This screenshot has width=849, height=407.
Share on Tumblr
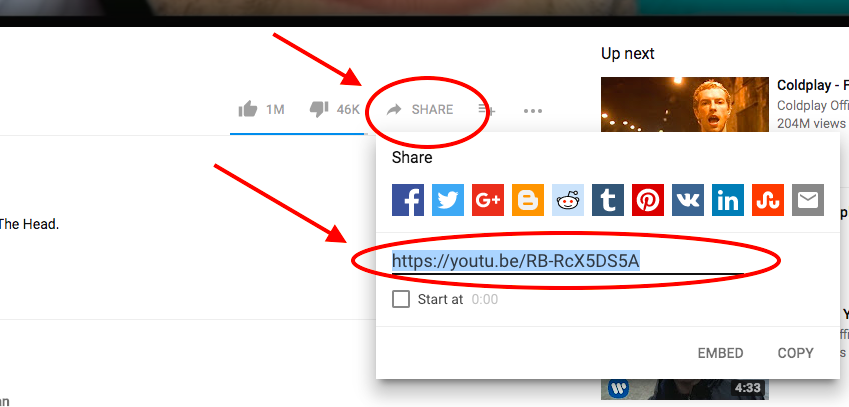click(x=608, y=201)
